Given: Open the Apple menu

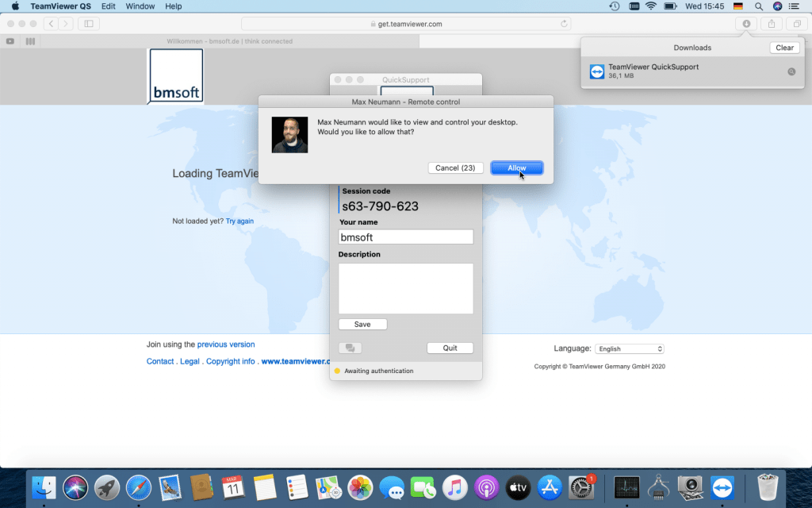Looking at the screenshot, I should point(15,6).
